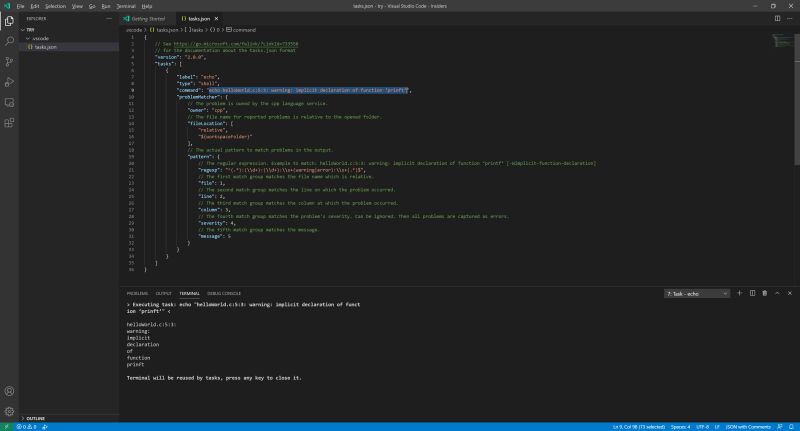Click the LF end-of-line indicator
This screenshot has width=800, height=431.
tap(716, 427)
